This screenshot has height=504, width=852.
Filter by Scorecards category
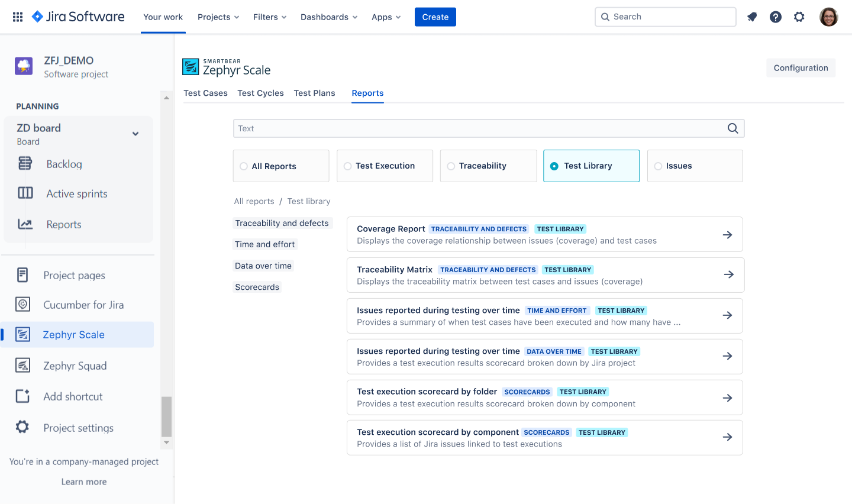[x=257, y=287]
